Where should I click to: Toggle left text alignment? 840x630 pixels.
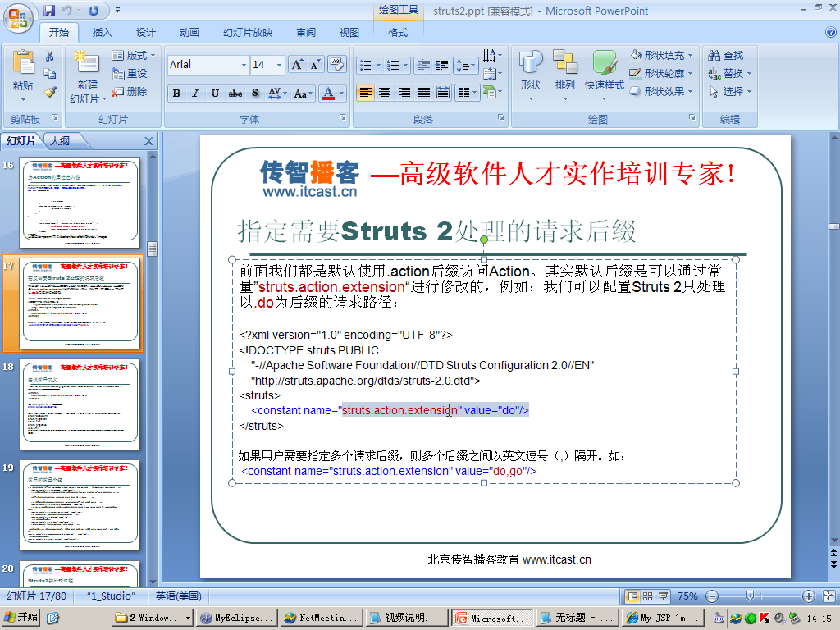click(365, 94)
